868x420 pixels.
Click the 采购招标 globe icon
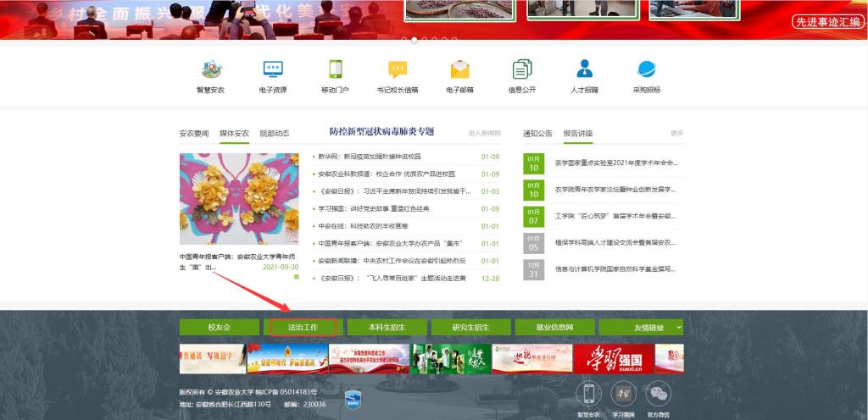pyautogui.click(x=647, y=69)
